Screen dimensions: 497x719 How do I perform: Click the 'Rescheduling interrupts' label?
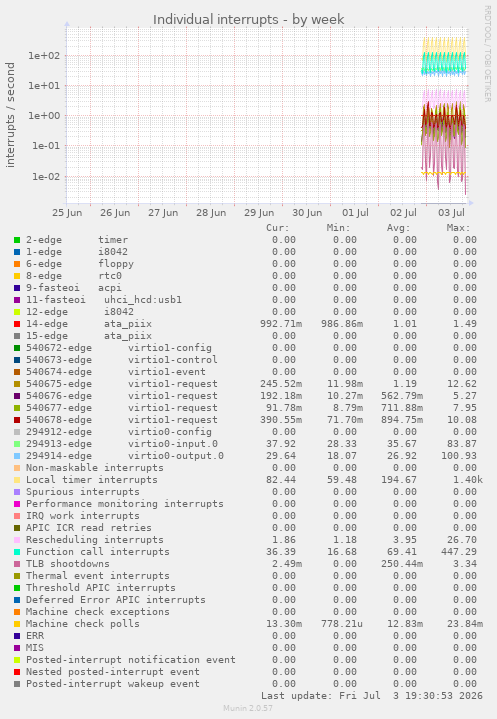(95, 540)
